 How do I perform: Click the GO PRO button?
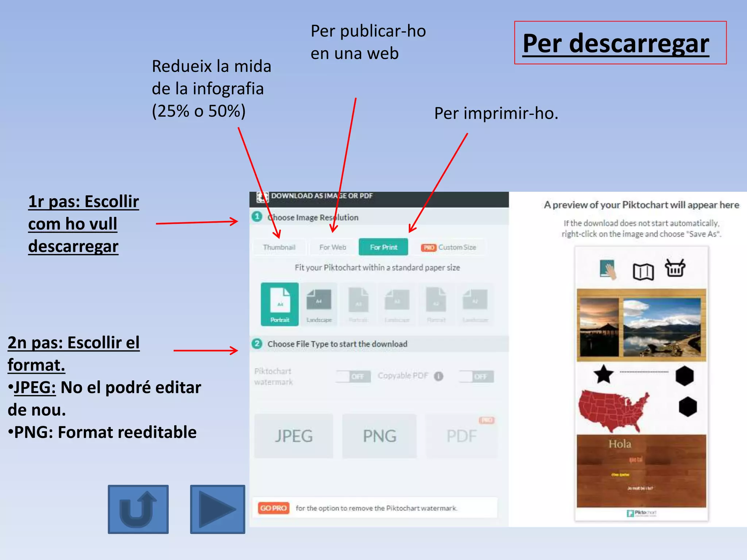[274, 508]
